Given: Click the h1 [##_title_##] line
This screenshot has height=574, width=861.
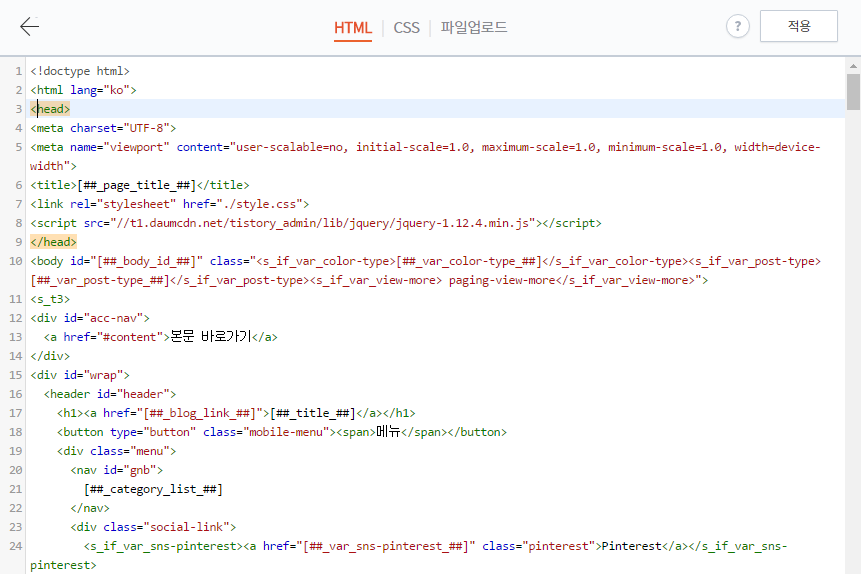Looking at the screenshot, I should coord(236,413).
